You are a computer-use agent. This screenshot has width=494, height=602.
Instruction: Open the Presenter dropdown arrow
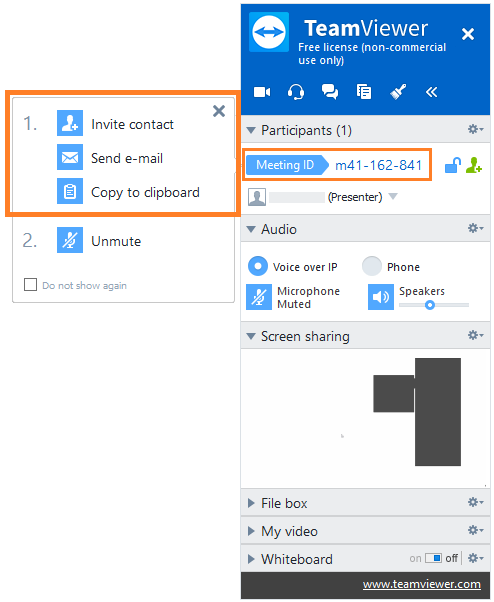tap(393, 197)
